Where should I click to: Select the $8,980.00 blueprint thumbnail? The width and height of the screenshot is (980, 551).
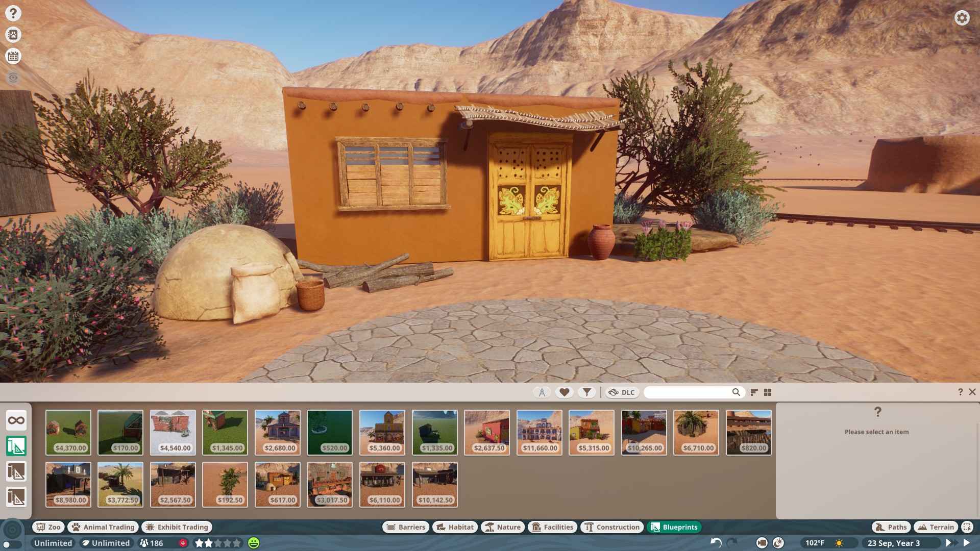click(x=68, y=485)
